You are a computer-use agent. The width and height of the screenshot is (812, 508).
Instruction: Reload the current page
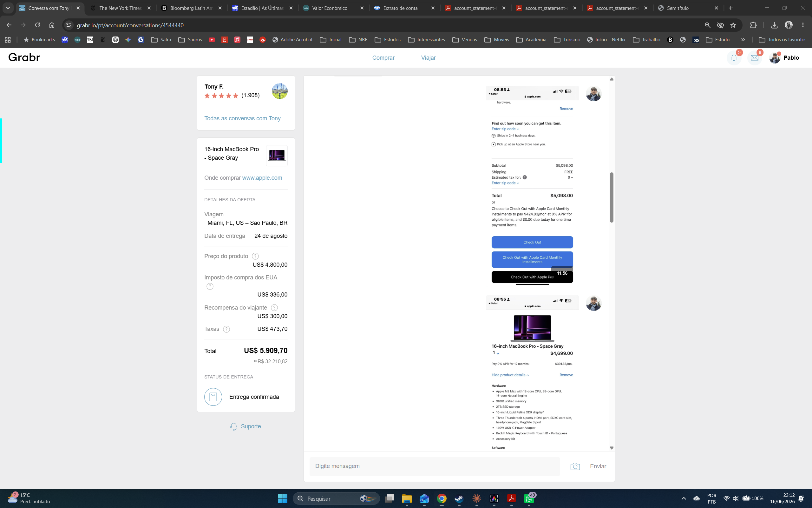[x=37, y=25]
